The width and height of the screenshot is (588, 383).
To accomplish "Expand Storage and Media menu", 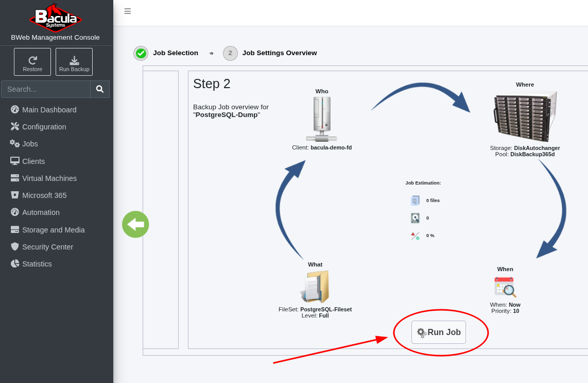I will [53, 230].
